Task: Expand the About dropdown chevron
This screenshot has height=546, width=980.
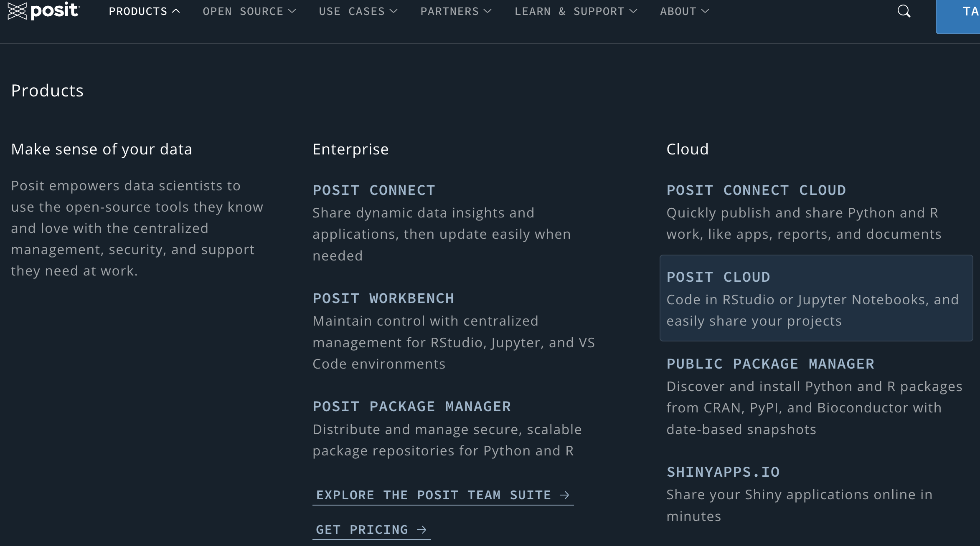Action: (706, 11)
